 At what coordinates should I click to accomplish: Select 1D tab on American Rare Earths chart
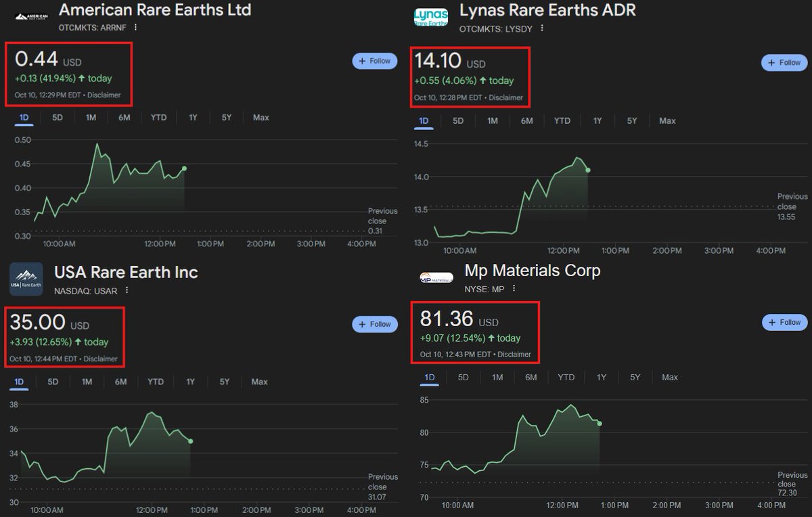24,118
